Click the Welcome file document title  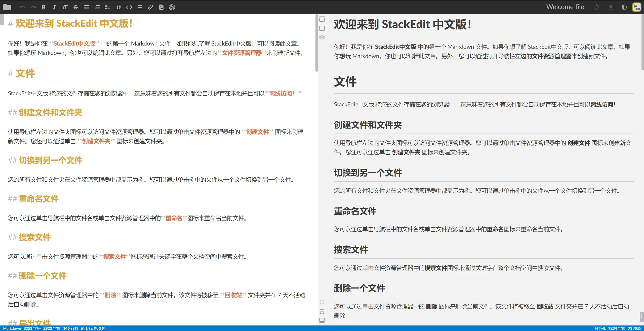[565, 7]
